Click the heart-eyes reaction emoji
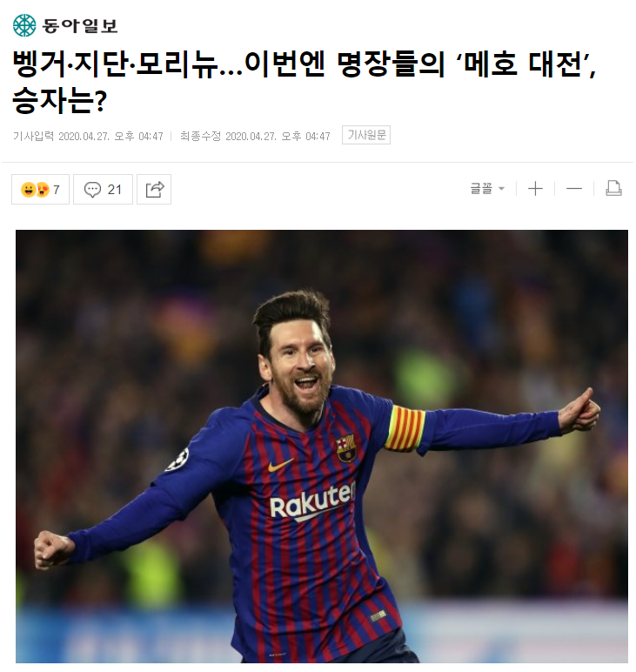Image resolution: width=636 pixels, height=672 pixels. point(43,190)
